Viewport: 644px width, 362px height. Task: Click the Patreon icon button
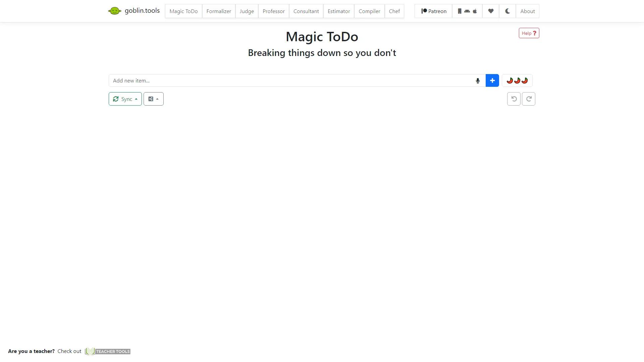click(433, 11)
